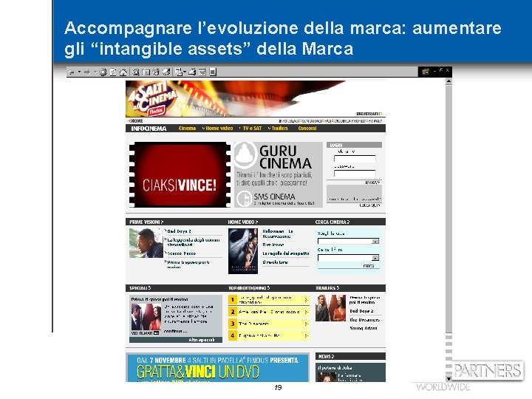This screenshot has height=399, width=532.
Task: Click the SMS Cinema phone icon
Action: click(244, 199)
